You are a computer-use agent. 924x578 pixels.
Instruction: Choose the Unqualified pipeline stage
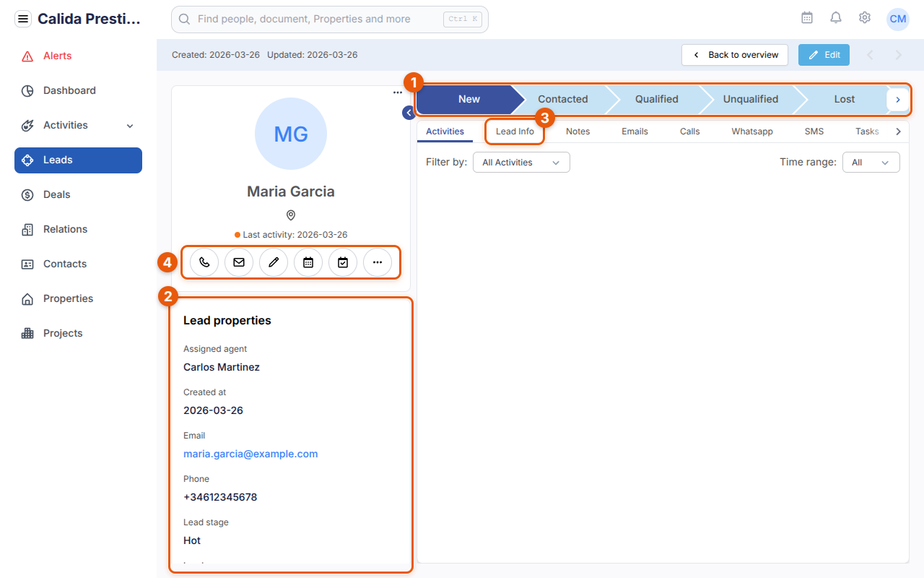point(751,100)
